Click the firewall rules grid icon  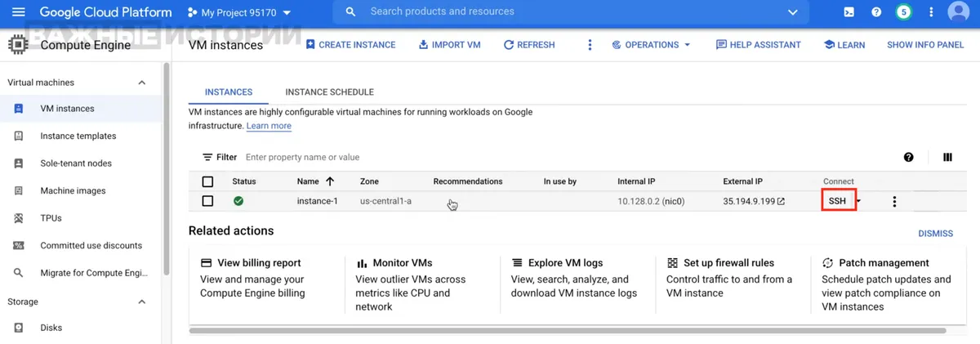pos(672,263)
